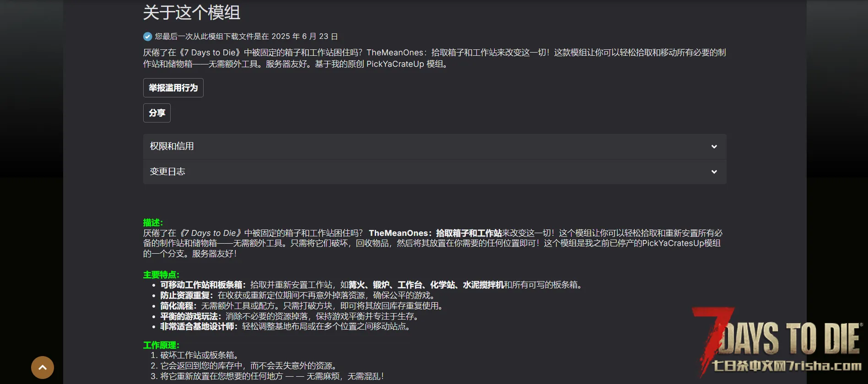Click the chevron beside 变更日志
This screenshot has height=384, width=868.
tap(714, 172)
